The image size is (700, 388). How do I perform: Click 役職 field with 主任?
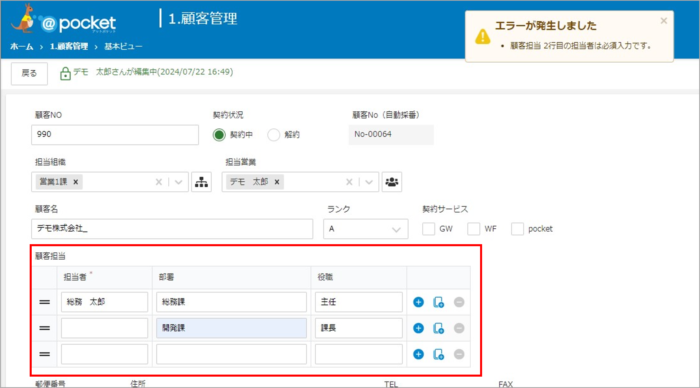(x=359, y=302)
